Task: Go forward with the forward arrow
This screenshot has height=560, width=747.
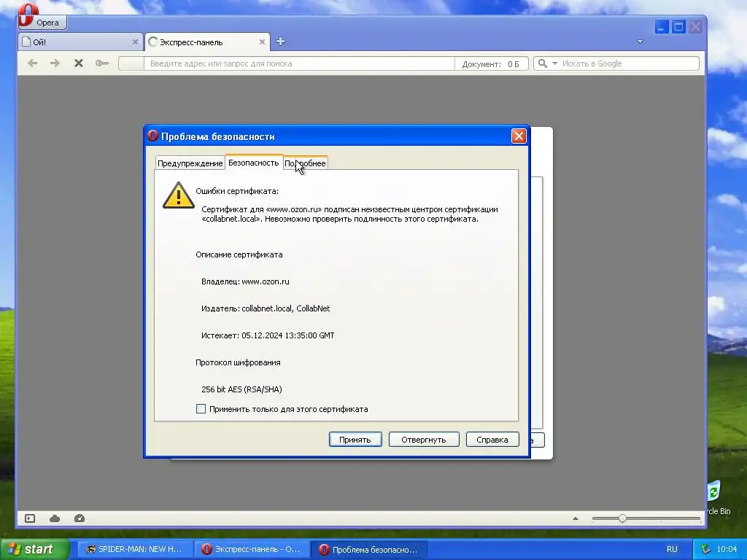Action: coord(55,63)
